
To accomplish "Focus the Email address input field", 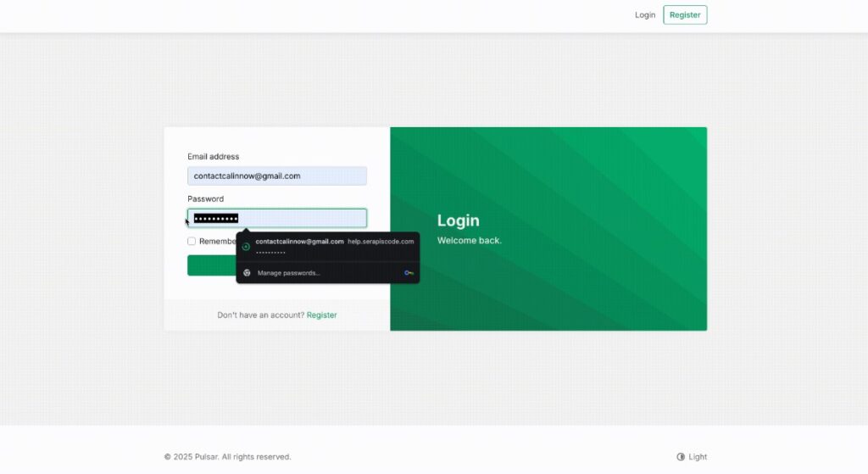I will point(277,176).
